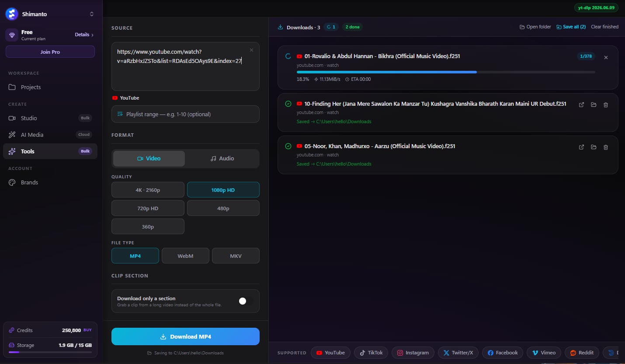Select Tools in the sidebar

pos(50,151)
